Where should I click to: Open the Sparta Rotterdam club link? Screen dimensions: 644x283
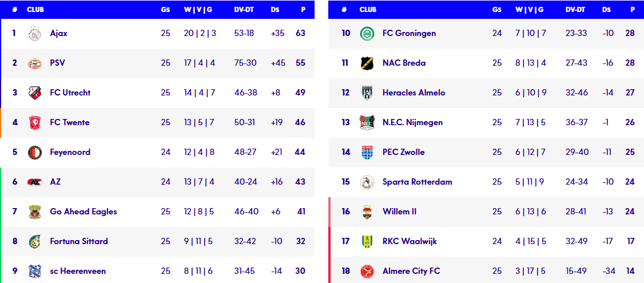tap(417, 182)
